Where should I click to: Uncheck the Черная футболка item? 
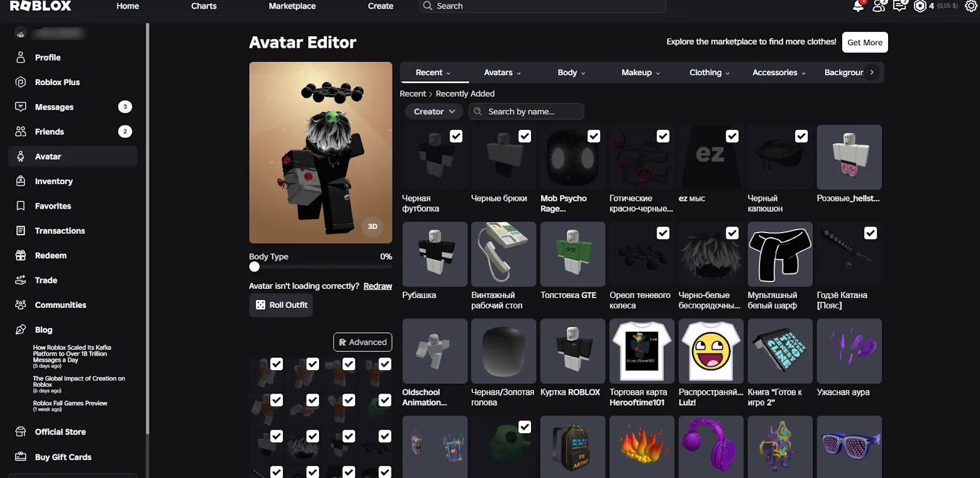point(456,136)
